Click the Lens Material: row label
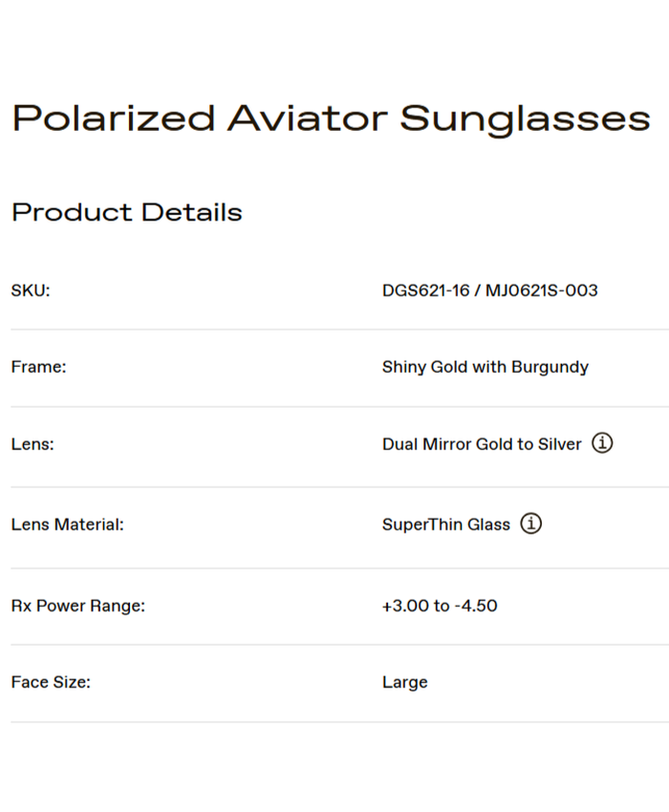Screen dimensions: 669x812 (x=67, y=524)
